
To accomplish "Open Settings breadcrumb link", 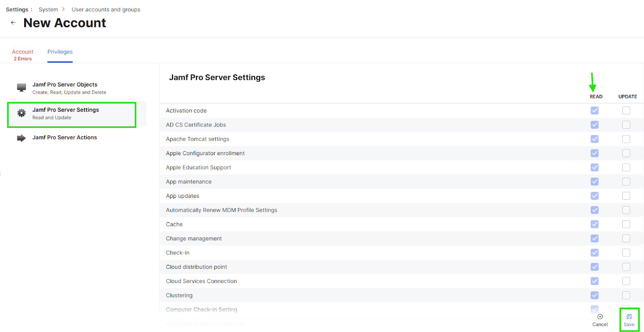I will [17, 9].
